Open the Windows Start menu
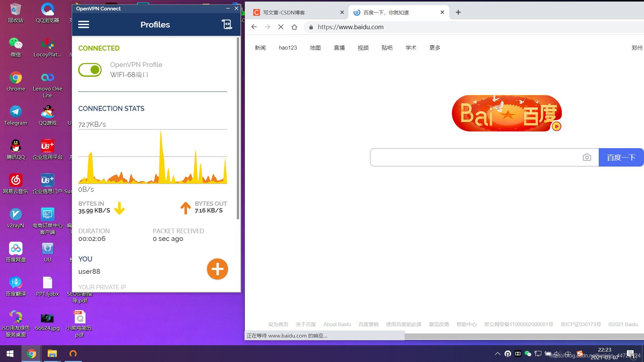The width and height of the screenshot is (644, 362). point(10,354)
